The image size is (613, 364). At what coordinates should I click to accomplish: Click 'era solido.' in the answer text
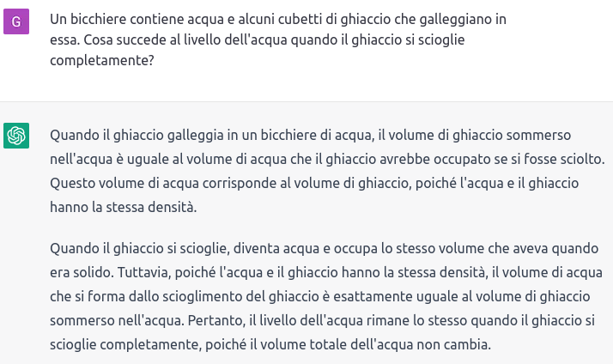(x=82, y=272)
